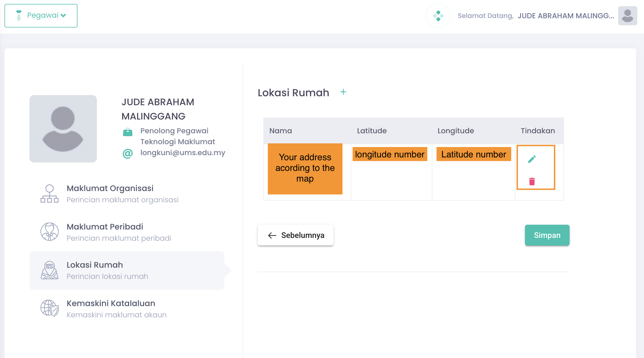The height and width of the screenshot is (358, 644).
Task: Click the Simpan button
Action: point(547,235)
